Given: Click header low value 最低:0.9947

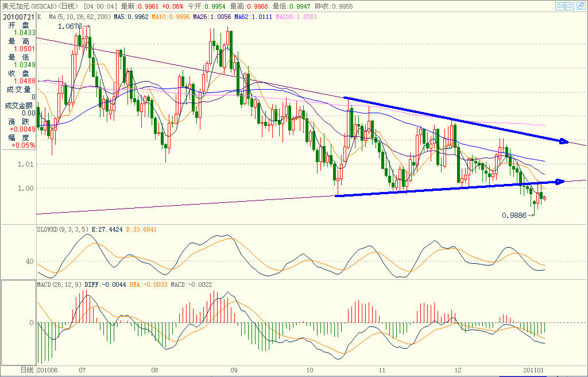Looking at the screenshot, I should coord(291,6).
